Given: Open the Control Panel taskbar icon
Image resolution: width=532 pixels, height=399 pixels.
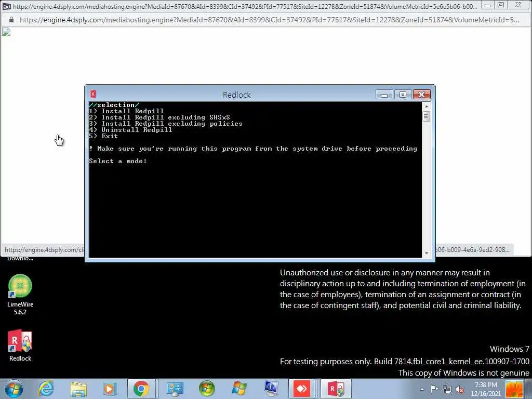Looking at the screenshot, I should point(175,389).
